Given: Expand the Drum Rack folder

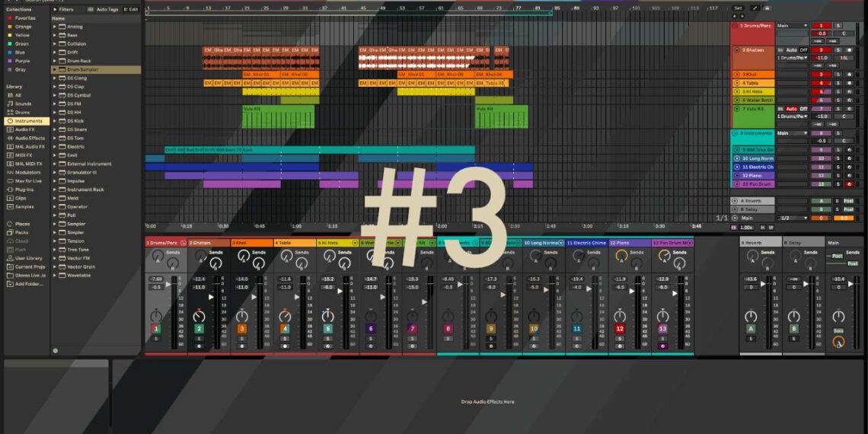Looking at the screenshot, I should (x=78, y=61).
